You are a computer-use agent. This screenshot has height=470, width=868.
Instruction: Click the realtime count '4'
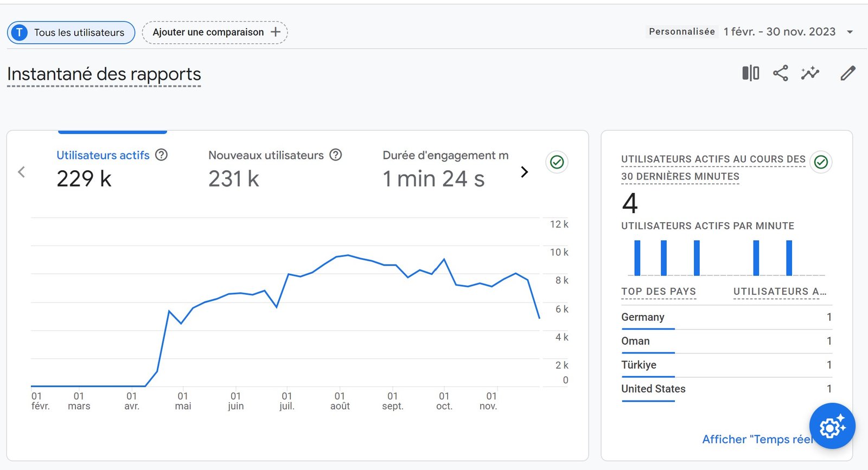pyautogui.click(x=630, y=203)
